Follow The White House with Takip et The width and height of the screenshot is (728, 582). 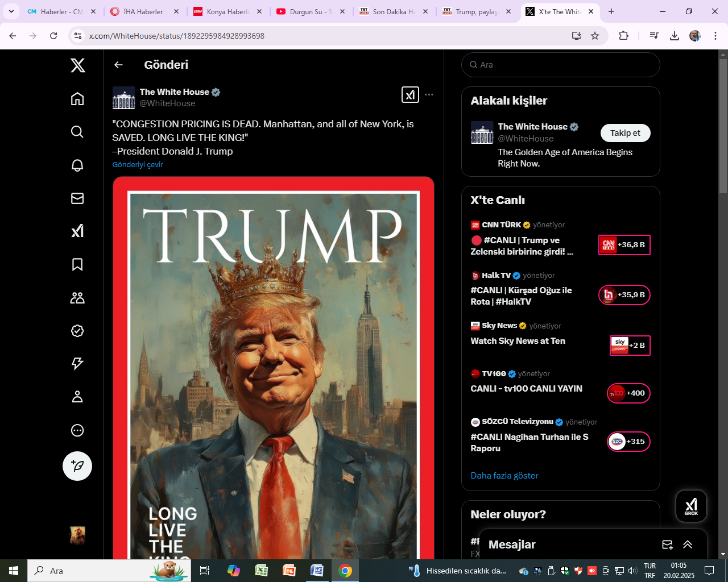coord(626,133)
